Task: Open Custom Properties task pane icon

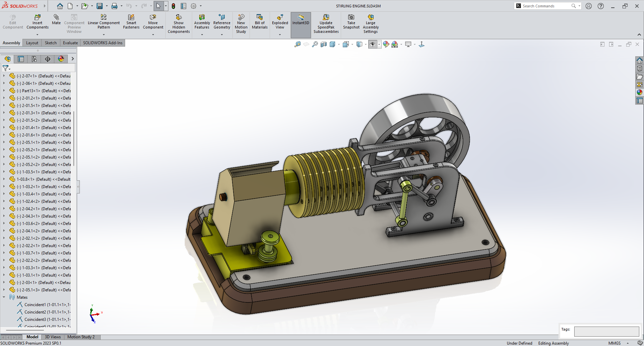Action: [x=640, y=101]
